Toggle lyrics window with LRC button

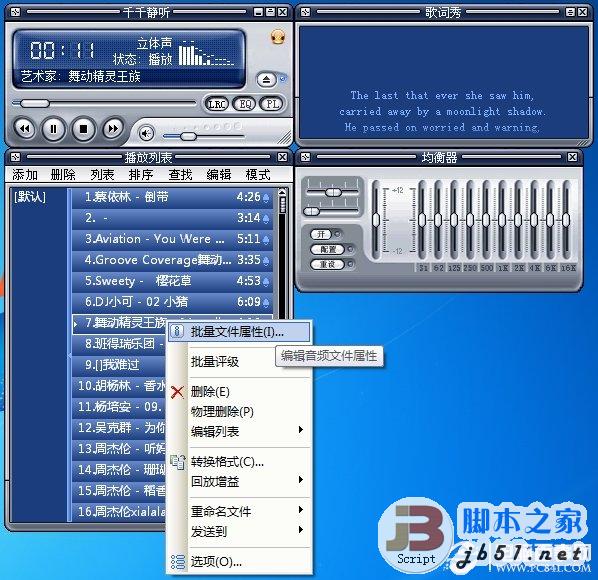217,104
